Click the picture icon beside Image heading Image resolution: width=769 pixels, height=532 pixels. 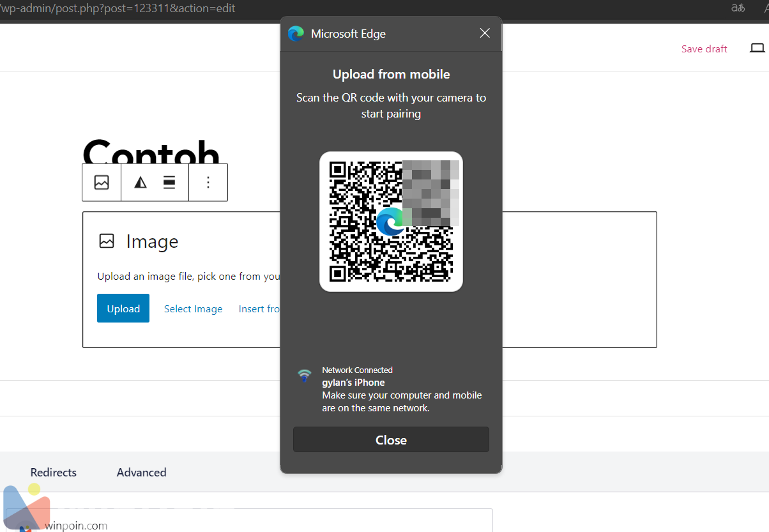pos(107,241)
